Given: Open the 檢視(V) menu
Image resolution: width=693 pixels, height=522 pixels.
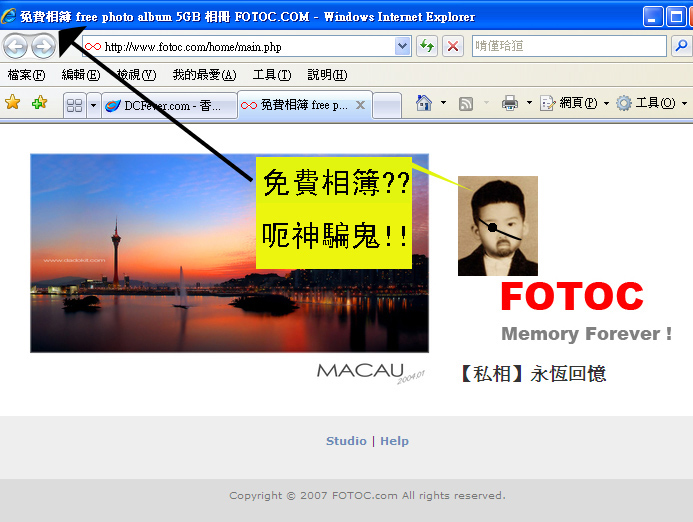Looking at the screenshot, I should coord(136,75).
